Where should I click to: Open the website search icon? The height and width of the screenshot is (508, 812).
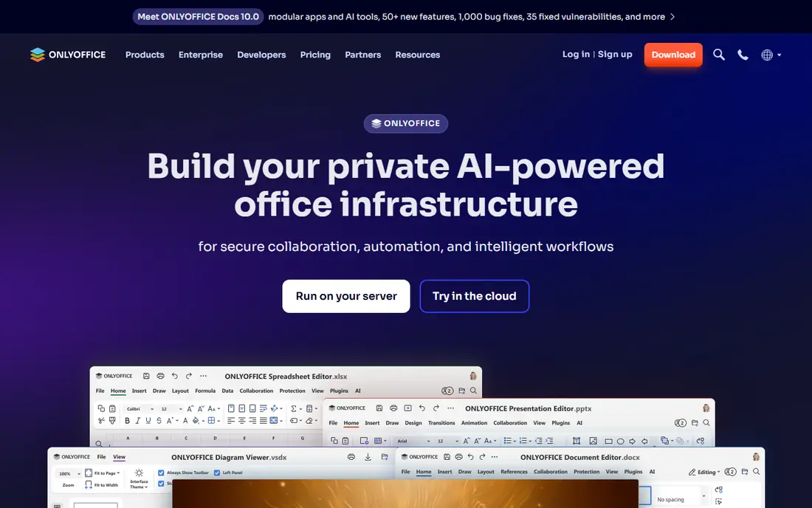[x=718, y=55]
